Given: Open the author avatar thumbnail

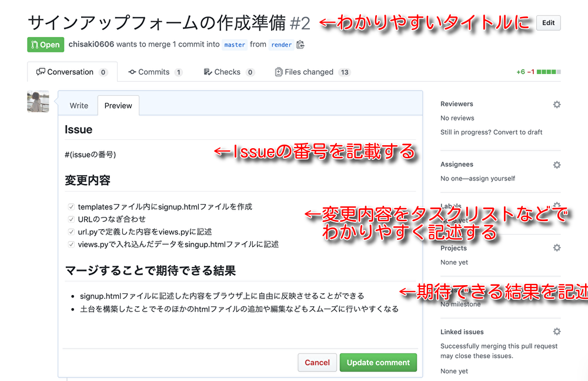Looking at the screenshot, I should 38,101.
